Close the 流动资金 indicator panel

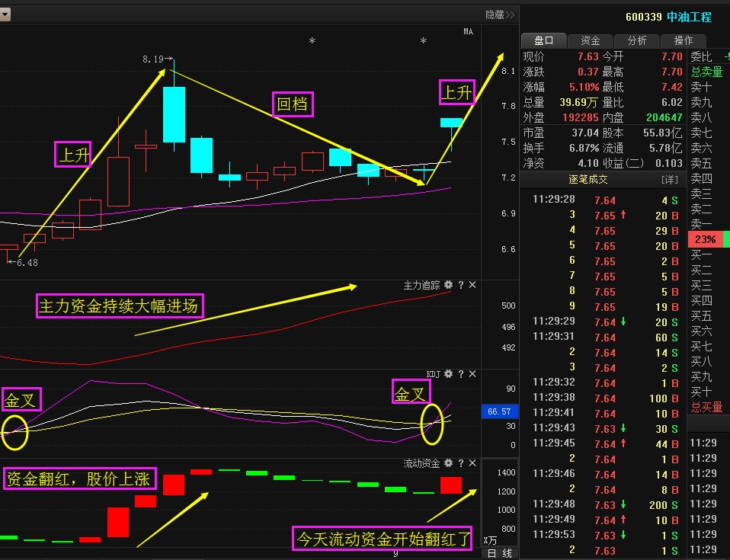[472, 463]
